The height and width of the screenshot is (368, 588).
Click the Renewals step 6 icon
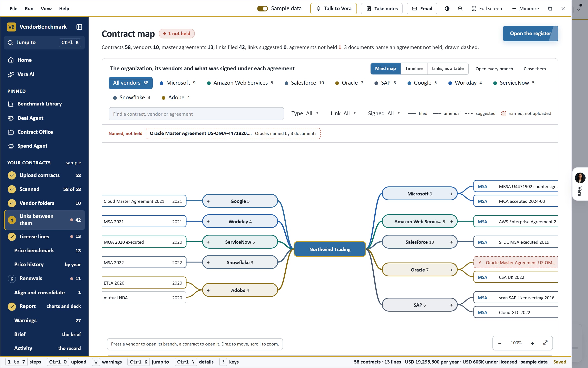coord(12,279)
